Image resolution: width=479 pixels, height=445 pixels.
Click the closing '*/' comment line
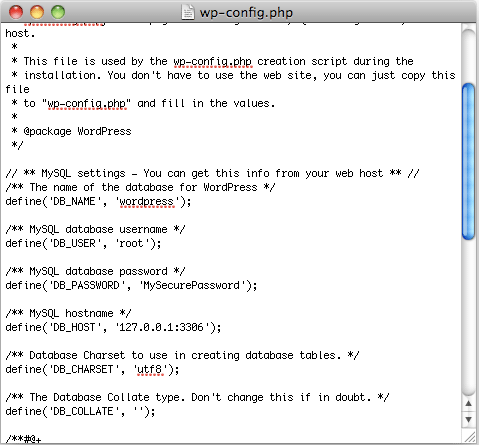point(17,145)
